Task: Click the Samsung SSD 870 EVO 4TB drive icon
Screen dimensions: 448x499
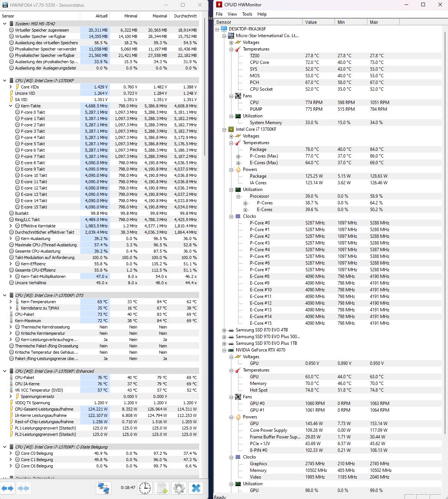Action: (x=231, y=330)
